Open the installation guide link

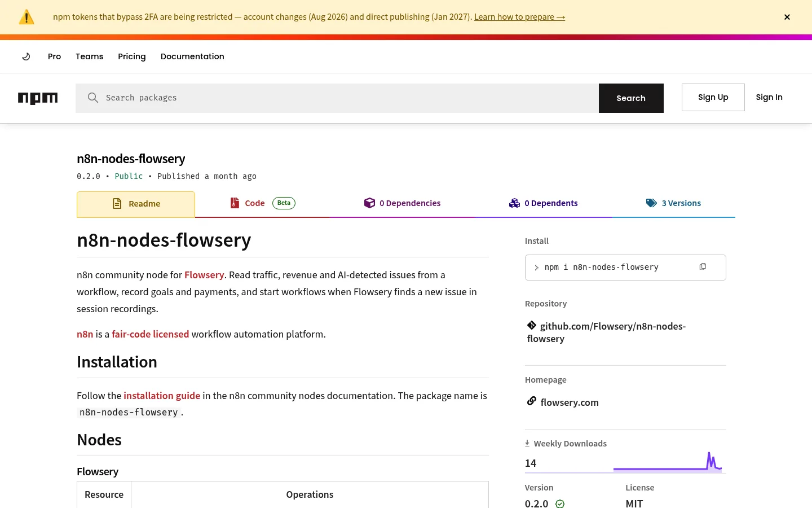162,396
